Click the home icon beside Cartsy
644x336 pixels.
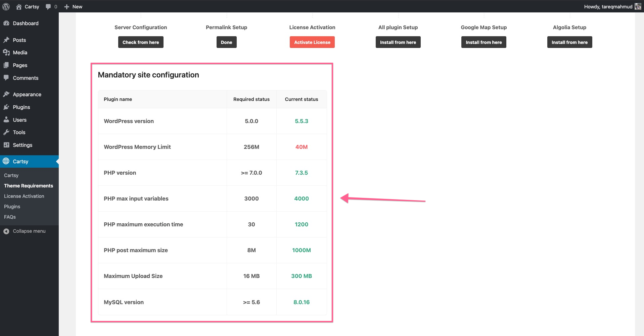point(19,6)
